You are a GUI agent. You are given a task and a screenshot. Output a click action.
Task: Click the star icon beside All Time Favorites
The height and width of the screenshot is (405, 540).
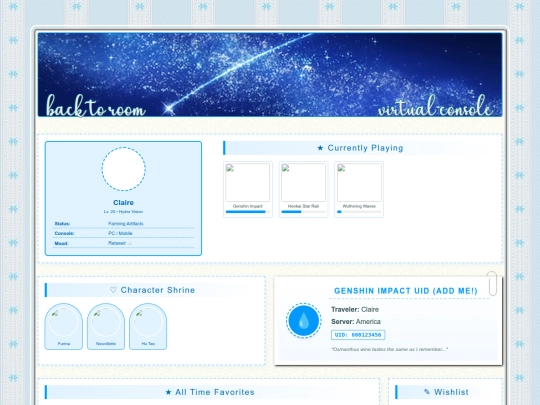pos(168,392)
